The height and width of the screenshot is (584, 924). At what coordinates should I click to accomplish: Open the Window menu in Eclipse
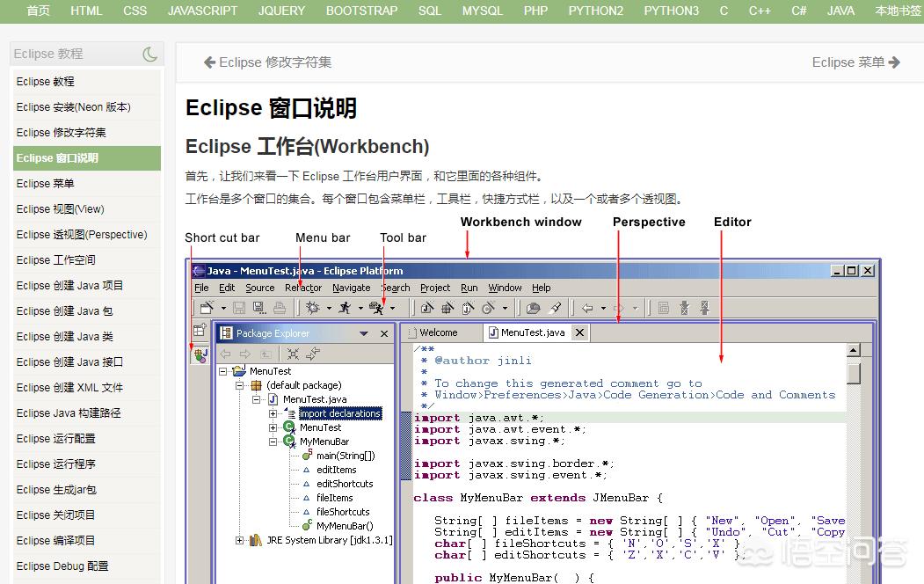[x=505, y=288]
